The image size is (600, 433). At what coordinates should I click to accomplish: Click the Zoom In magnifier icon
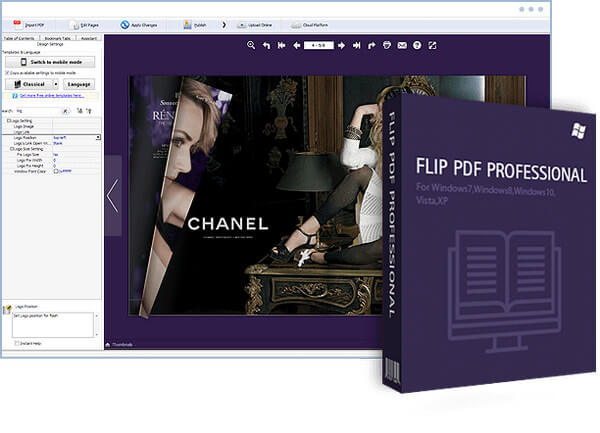click(251, 45)
